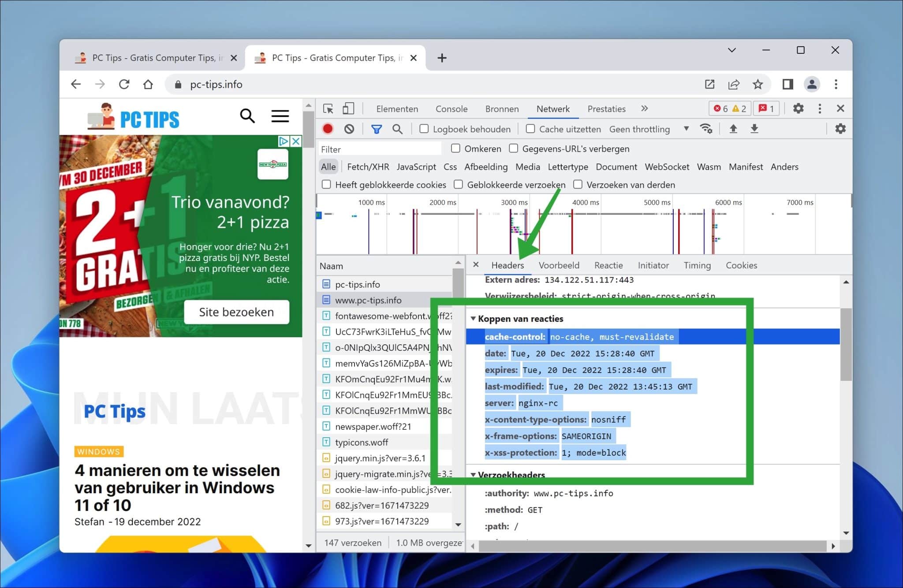903x588 pixels.
Task: Open site search magnifier on PC Tips
Action: (x=247, y=116)
